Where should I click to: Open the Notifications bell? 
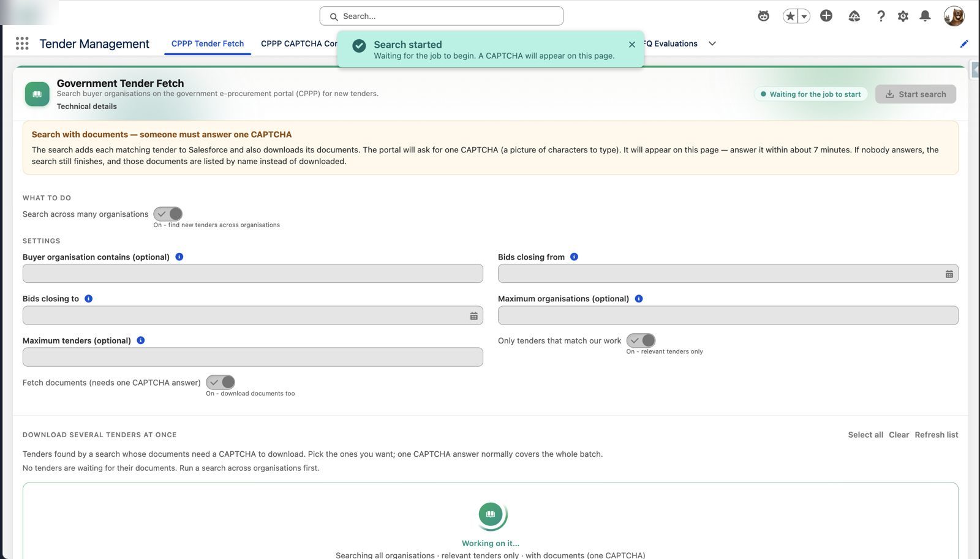[x=925, y=16]
